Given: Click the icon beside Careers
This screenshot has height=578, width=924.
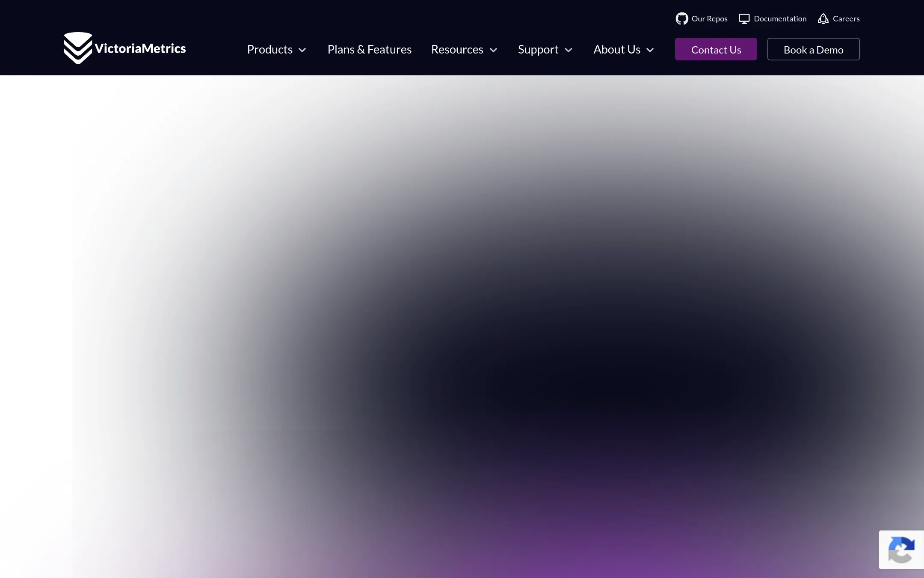Looking at the screenshot, I should (823, 19).
